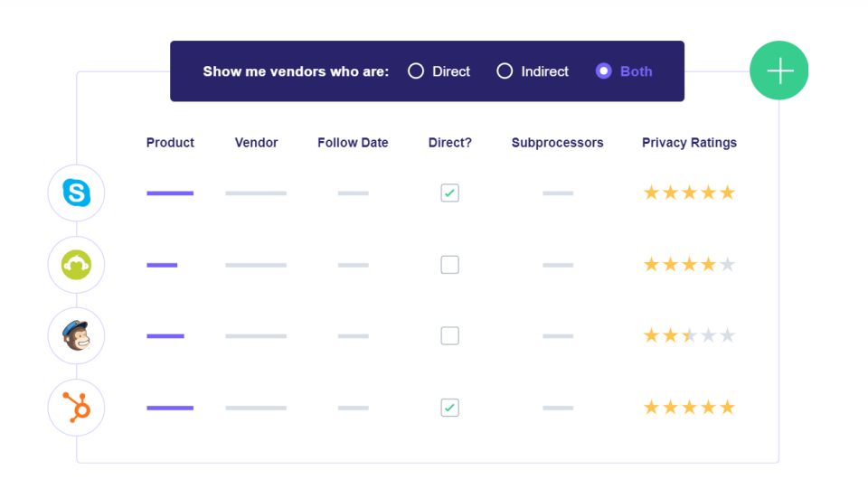
Task: Open the product link in Mailchimp row
Action: 165,336
